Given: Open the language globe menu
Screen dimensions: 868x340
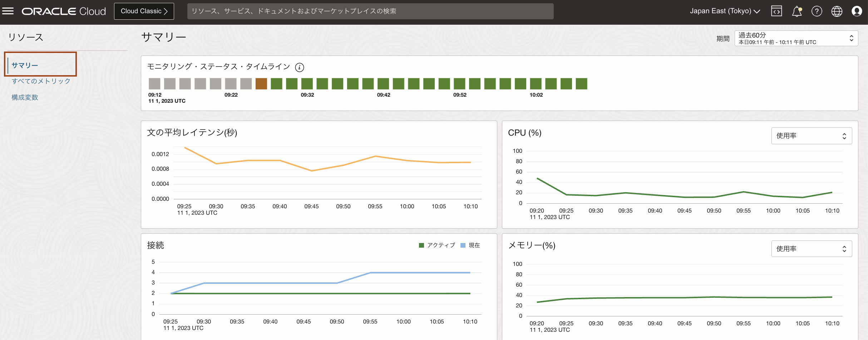Looking at the screenshot, I should tap(837, 11).
